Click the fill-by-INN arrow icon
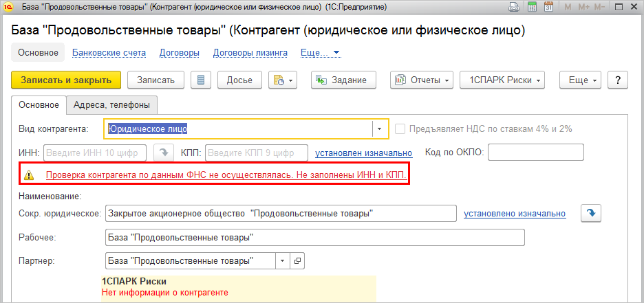The height and width of the screenshot is (303, 644). tap(163, 152)
